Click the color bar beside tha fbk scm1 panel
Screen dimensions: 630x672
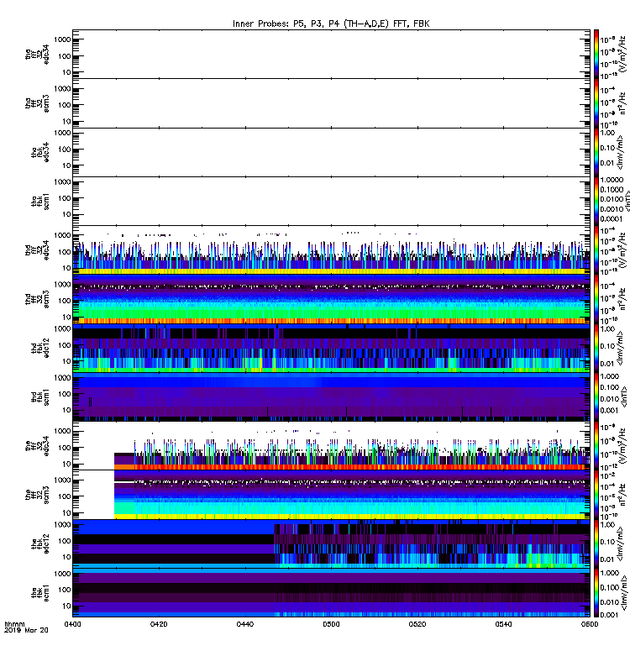(596, 202)
